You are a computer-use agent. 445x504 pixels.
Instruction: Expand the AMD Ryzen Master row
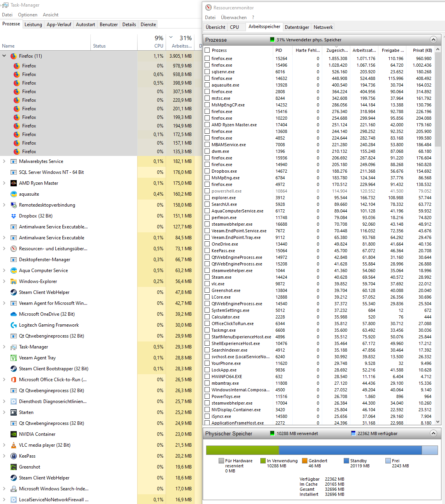(4, 183)
